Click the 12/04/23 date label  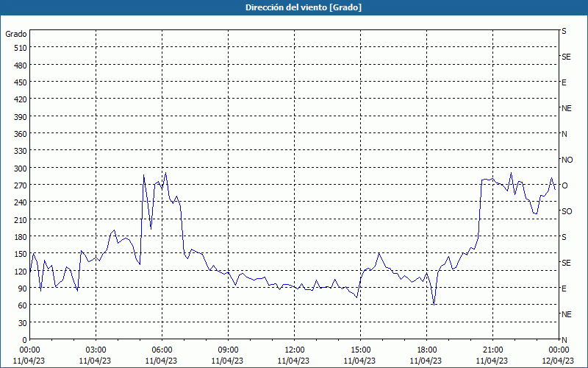(559, 361)
